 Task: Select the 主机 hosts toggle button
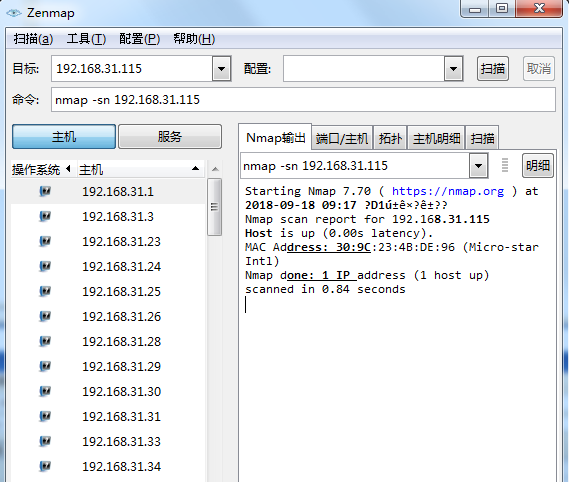(64, 137)
